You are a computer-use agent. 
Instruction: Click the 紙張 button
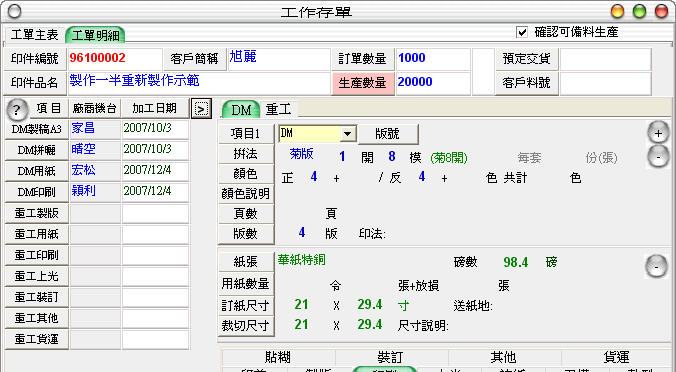(x=246, y=262)
